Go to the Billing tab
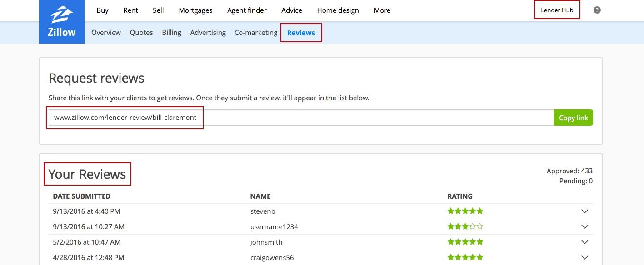 point(171,33)
